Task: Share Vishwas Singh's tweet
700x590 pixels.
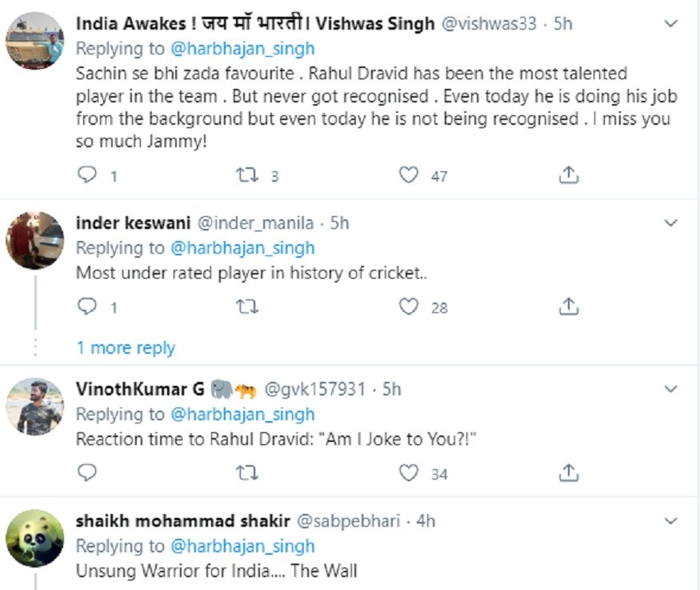Action: [x=568, y=175]
